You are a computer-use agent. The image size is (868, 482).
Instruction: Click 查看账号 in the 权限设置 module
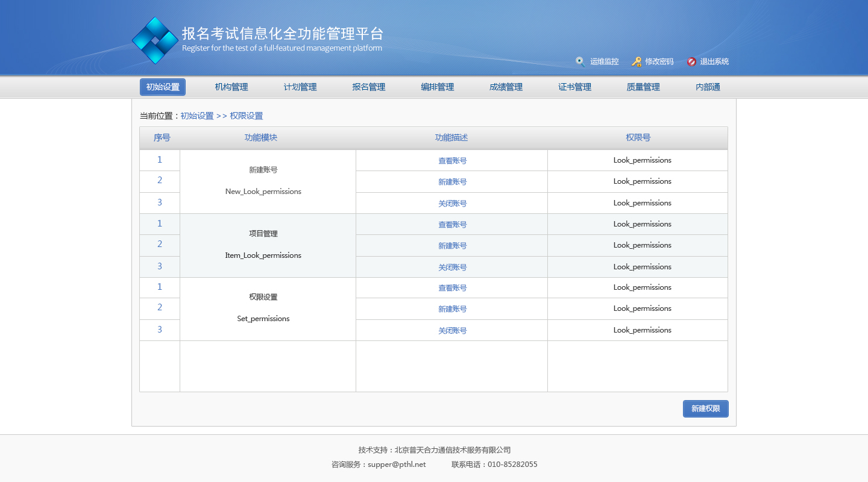click(453, 288)
